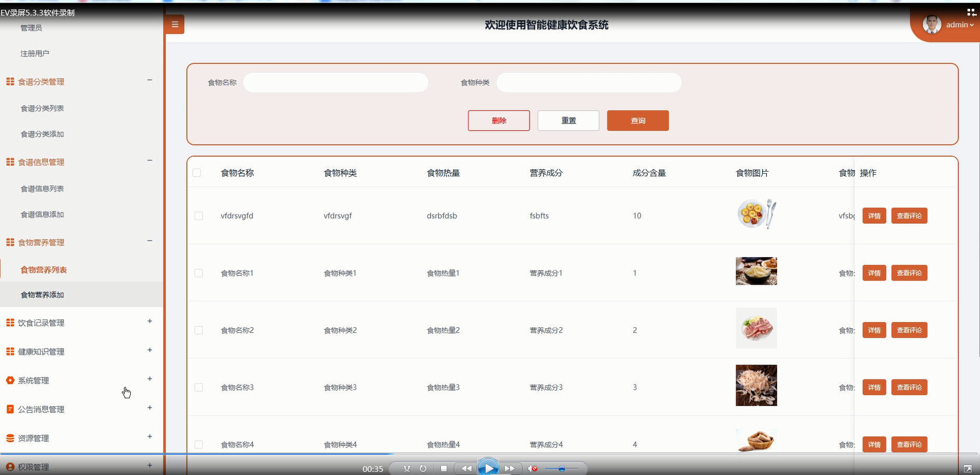Click 查看评论 for 食物名称2 row

(909, 330)
